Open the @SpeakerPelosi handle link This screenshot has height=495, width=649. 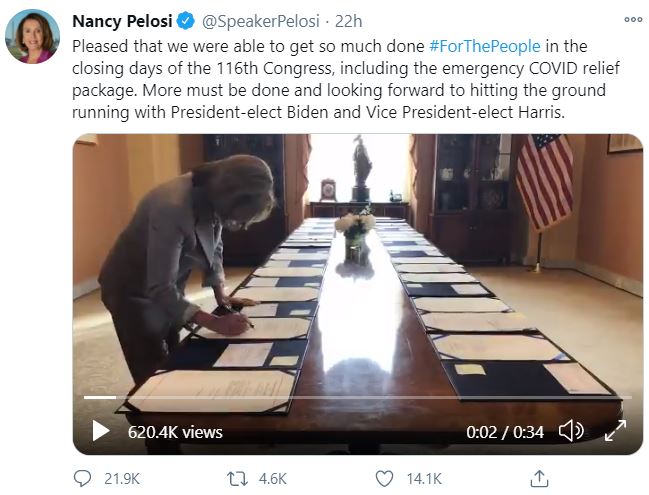254,20
